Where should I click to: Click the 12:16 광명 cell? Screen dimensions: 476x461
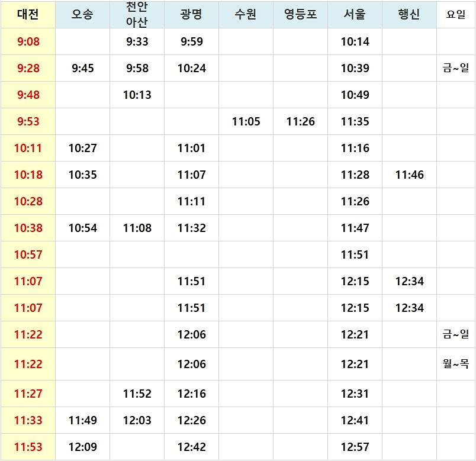point(191,394)
